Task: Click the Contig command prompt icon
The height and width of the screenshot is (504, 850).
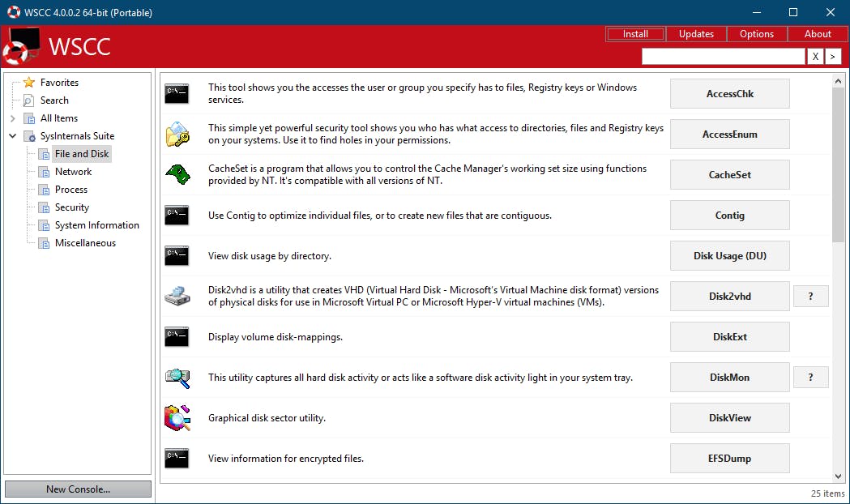Action: point(177,216)
